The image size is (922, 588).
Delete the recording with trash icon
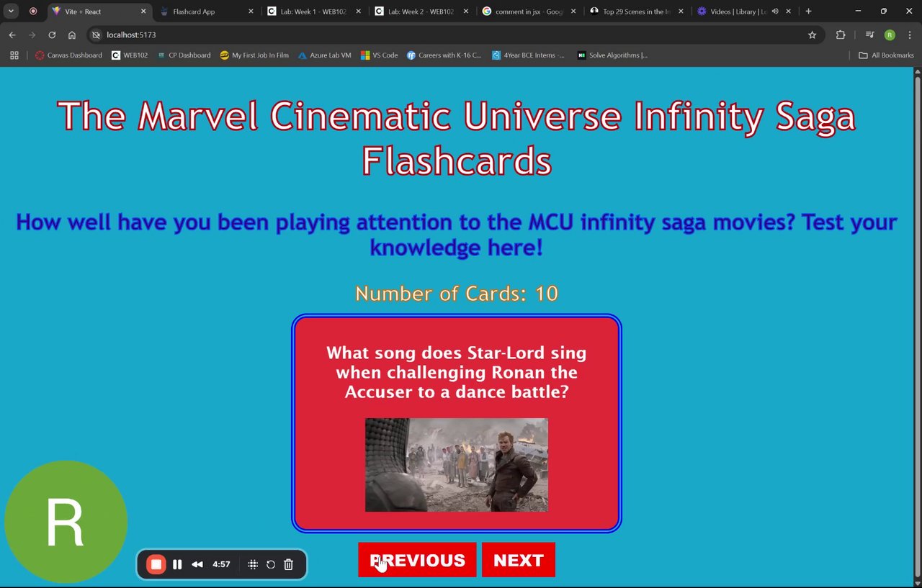(x=288, y=564)
